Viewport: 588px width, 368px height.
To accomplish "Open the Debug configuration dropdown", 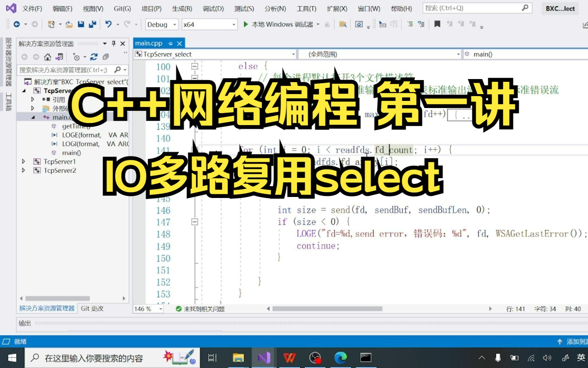I will [174, 24].
